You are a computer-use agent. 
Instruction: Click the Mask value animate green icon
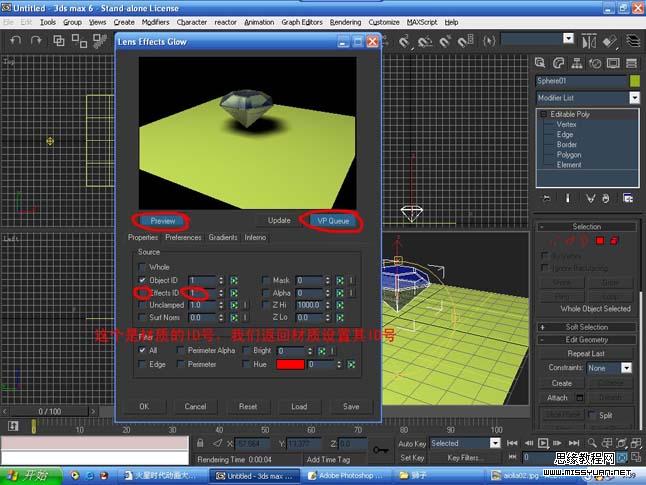tap(340, 281)
